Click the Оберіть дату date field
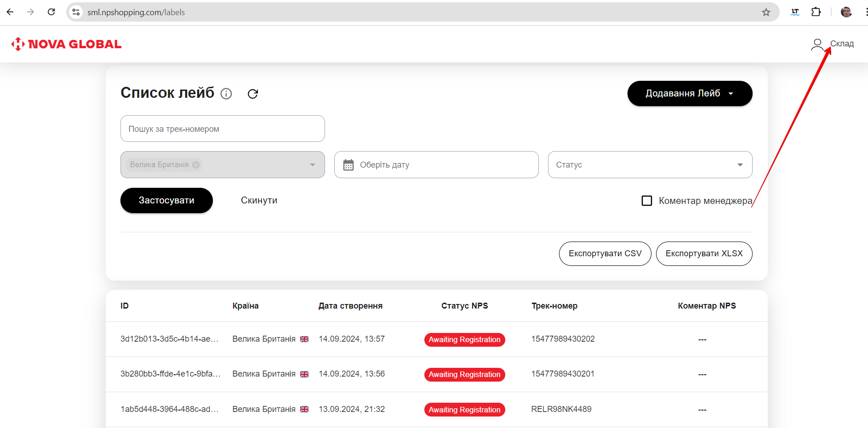This screenshot has height=428, width=868. point(436,165)
